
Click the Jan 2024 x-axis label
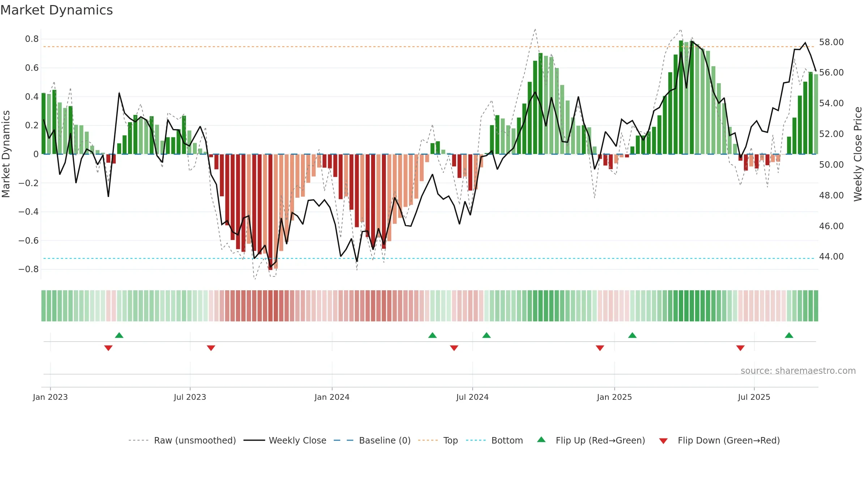tap(332, 397)
